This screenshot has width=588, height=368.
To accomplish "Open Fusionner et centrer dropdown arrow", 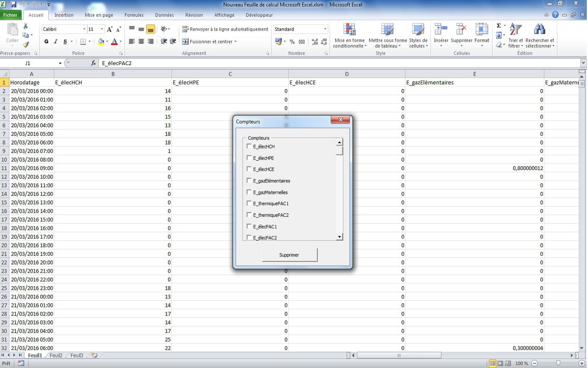I will click(x=236, y=41).
